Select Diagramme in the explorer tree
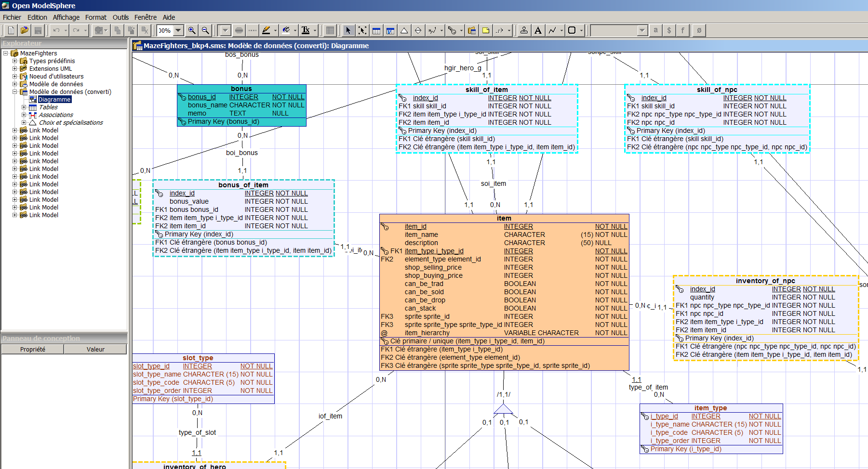 coord(54,99)
